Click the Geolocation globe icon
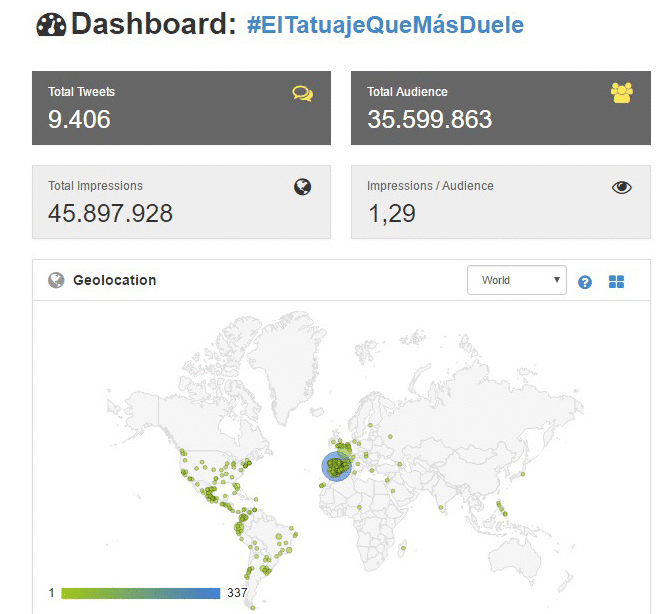The width and height of the screenshot is (668, 614). pos(56,280)
